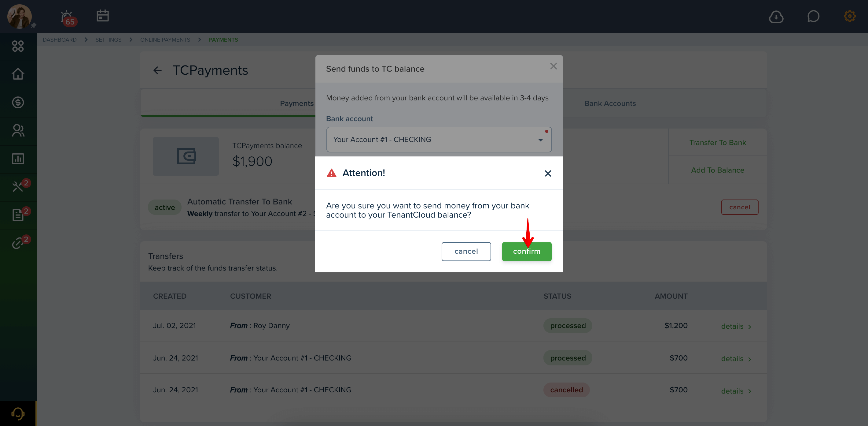Click cancel in the Attention dialog

pyautogui.click(x=466, y=251)
